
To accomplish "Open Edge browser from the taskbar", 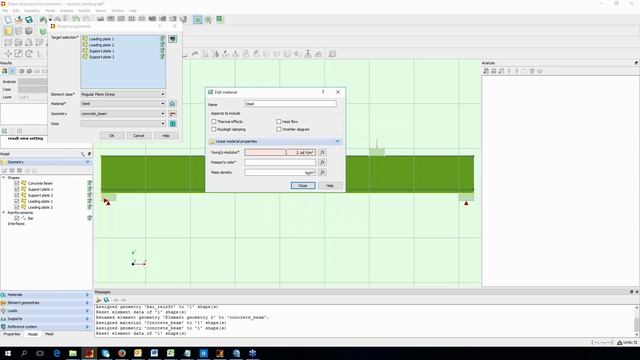I will tap(57, 353).
